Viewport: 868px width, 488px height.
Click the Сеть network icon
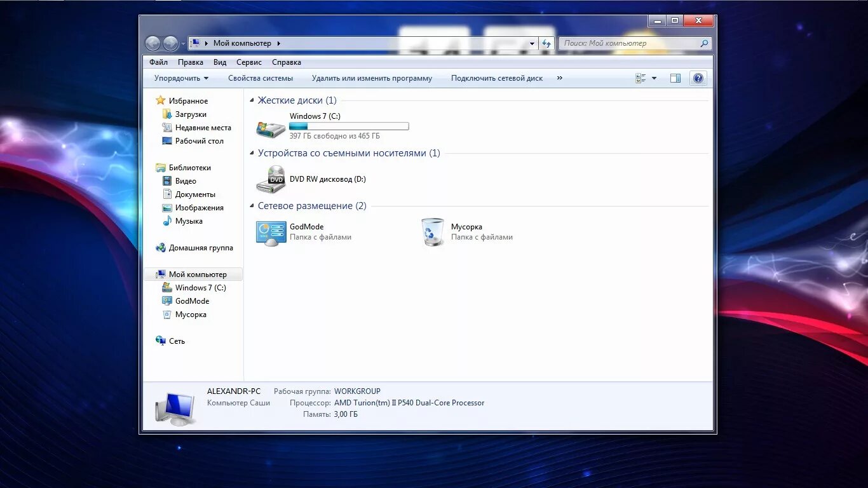tap(161, 341)
